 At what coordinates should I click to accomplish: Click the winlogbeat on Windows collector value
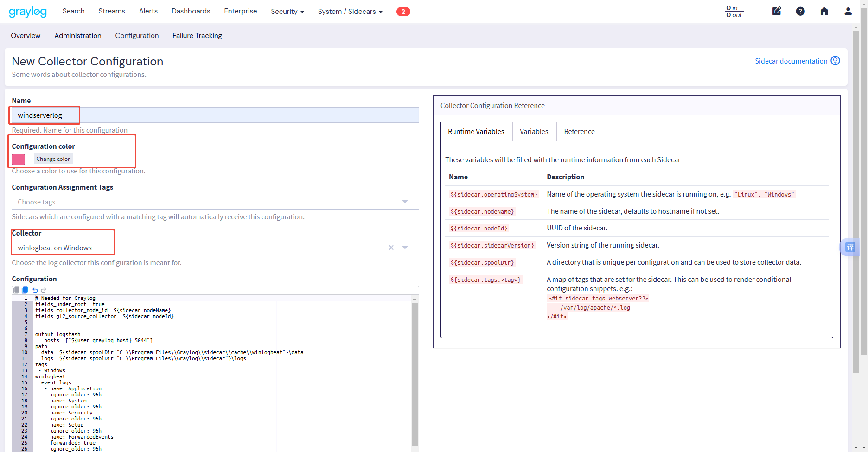55,248
